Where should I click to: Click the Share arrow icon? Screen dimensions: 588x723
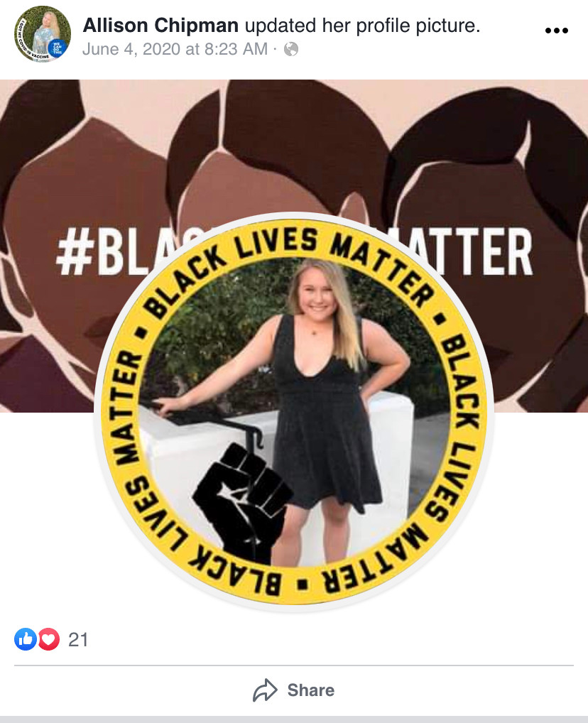coord(265,690)
